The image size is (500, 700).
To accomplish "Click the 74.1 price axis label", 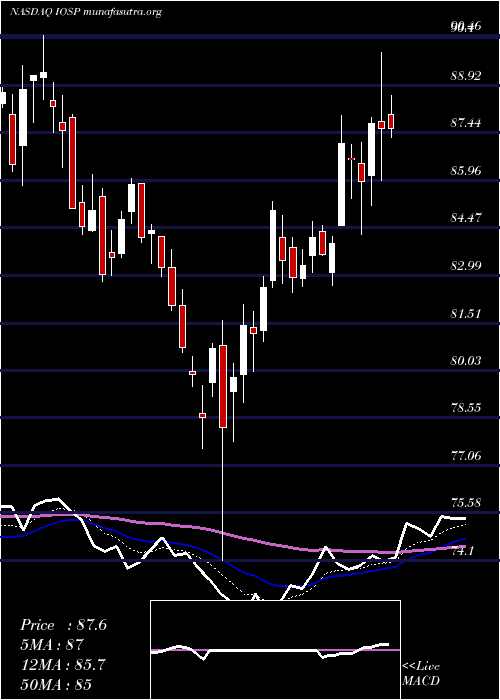I will point(462,551).
